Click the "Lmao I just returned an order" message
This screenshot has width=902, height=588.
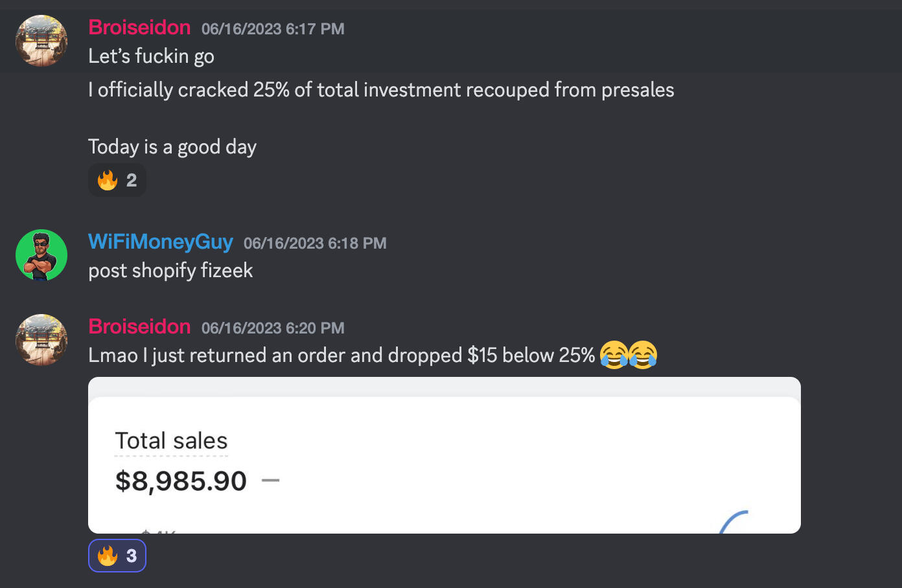click(341, 356)
